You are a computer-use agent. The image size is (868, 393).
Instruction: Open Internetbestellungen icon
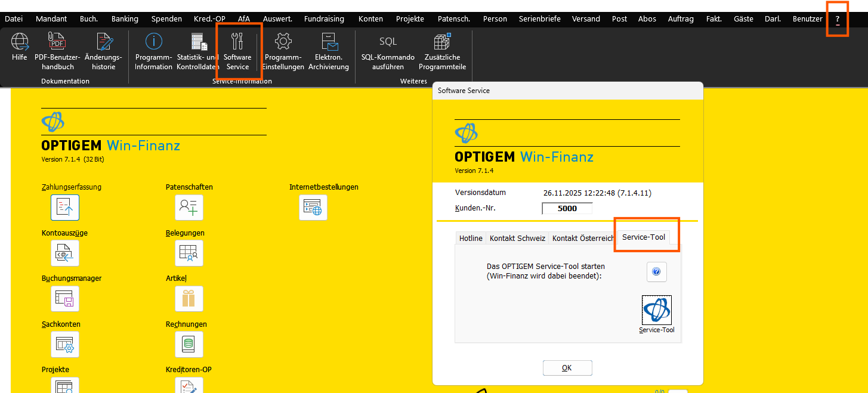[313, 207]
